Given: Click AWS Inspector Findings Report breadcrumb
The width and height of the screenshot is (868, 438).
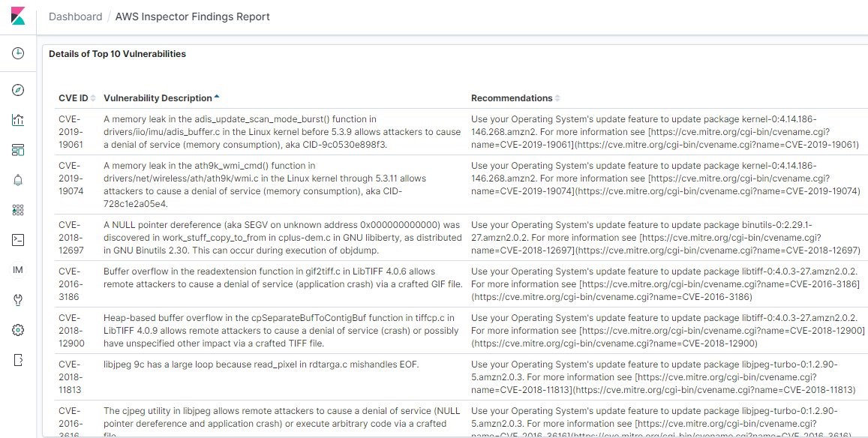Looking at the screenshot, I should pyautogui.click(x=193, y=16).
